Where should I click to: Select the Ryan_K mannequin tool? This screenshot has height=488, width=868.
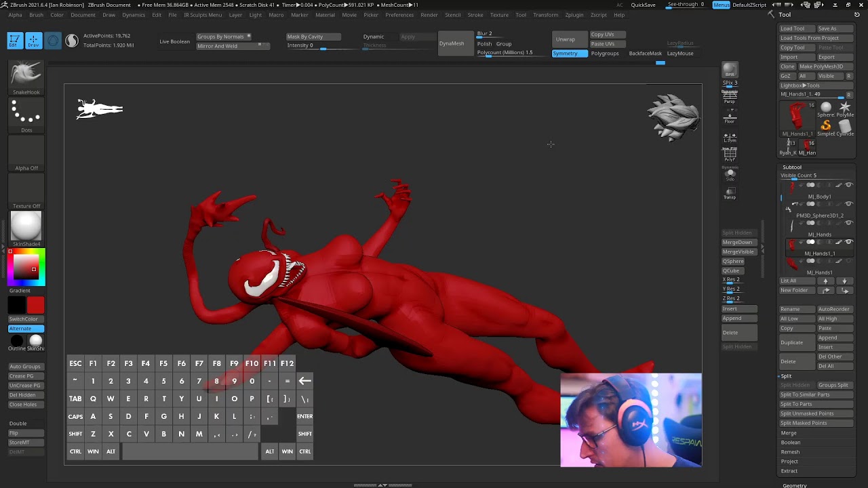789,146
